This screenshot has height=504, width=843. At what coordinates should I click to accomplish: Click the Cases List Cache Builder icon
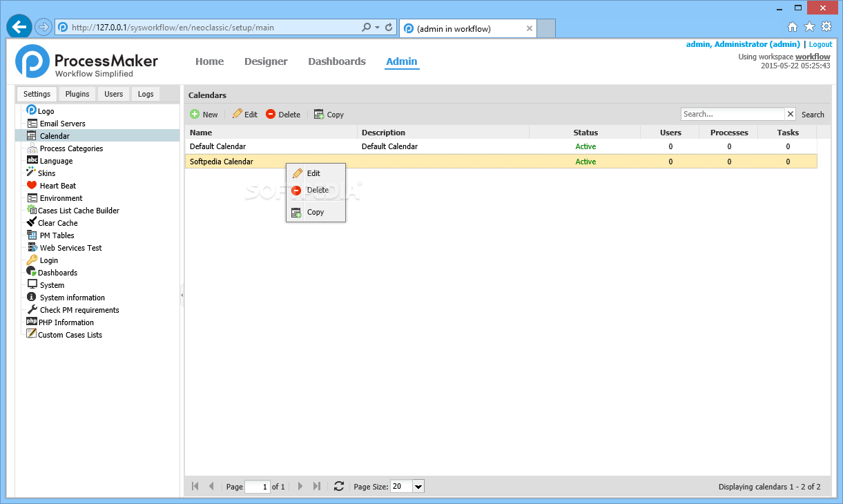pos(31,210)
